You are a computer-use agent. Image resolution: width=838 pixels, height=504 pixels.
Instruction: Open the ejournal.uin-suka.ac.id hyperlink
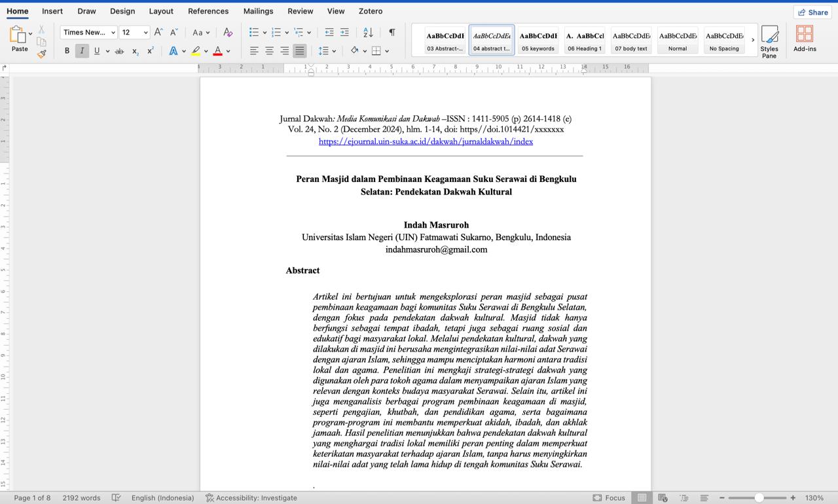[x=426, y=141]
